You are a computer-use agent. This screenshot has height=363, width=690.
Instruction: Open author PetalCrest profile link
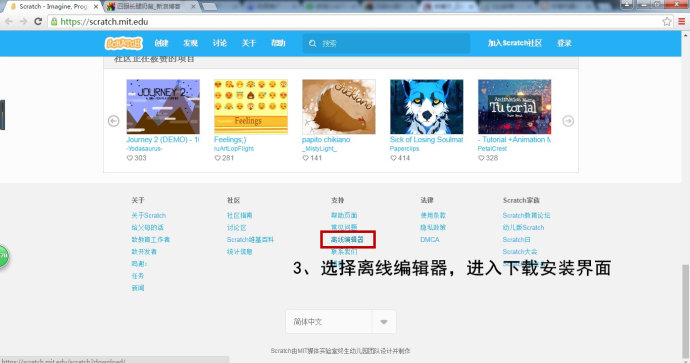click(492, 149)
